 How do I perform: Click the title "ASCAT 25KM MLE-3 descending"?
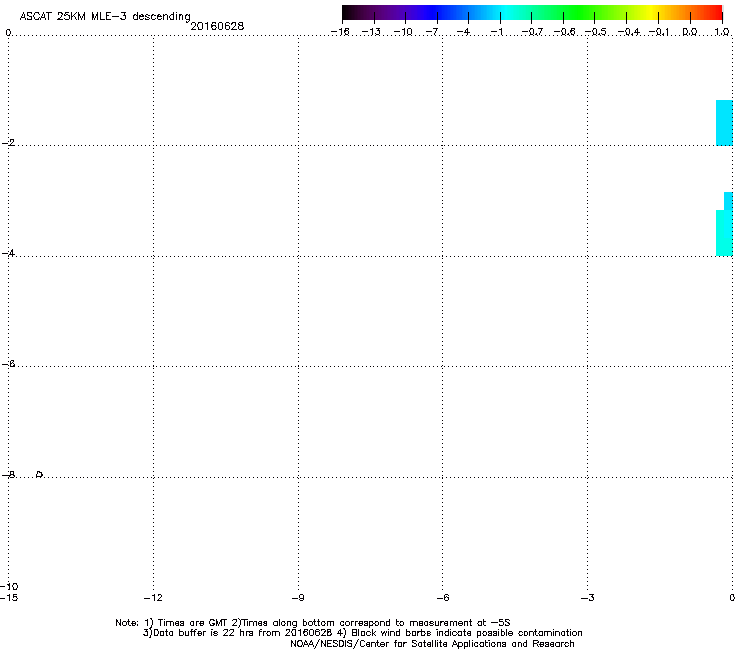click(105, 17)
